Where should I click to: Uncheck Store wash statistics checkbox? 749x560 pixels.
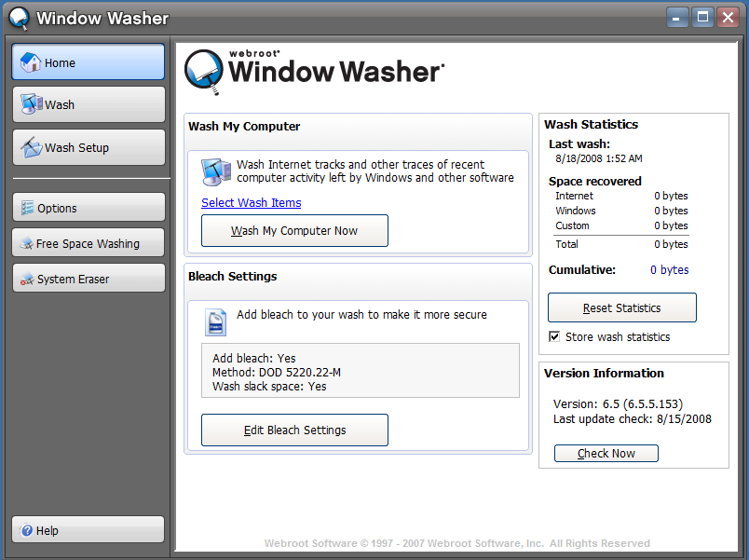pos(554,336)
